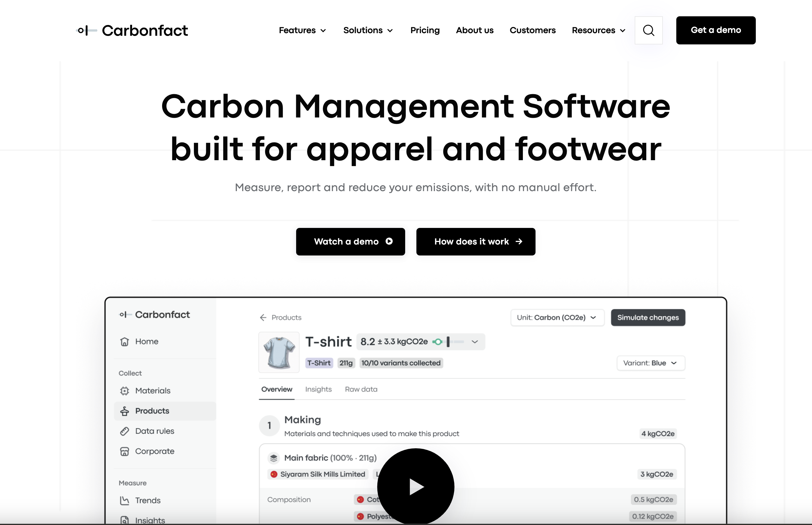Click the 0.5 kgCO2e composition badge
The height and width of the screenshot is (525, 812).
tap(653, 500)
